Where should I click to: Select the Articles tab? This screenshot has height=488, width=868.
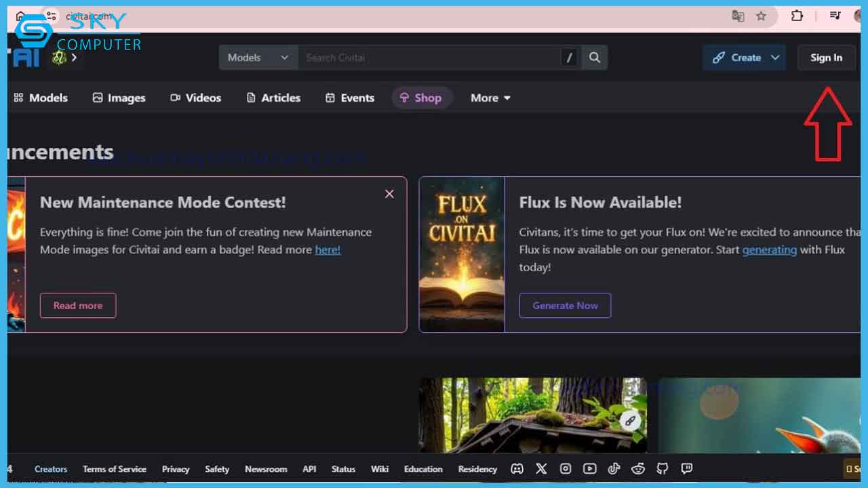coord(273,98)
